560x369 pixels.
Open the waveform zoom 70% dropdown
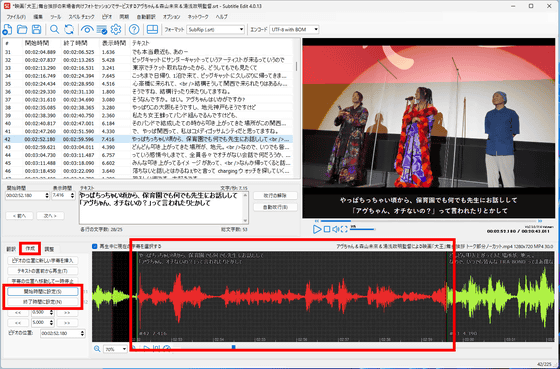(x=115, y=349)
